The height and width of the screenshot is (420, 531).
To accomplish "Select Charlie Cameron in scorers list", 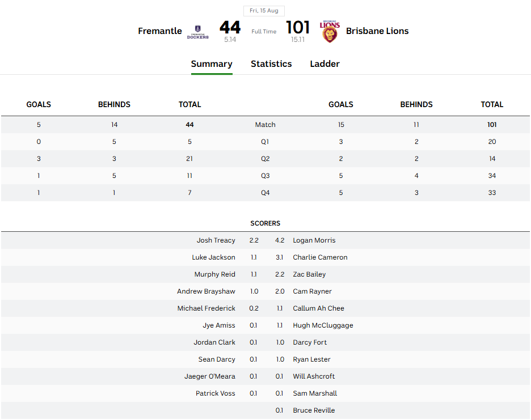I will tap(320, 257).
